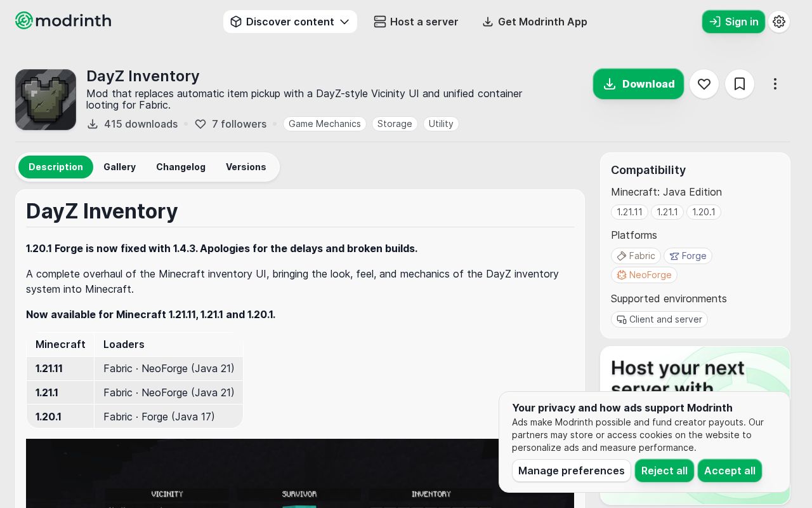
Task: Click the Modrinth logo
Action: (x=63, y=21)
